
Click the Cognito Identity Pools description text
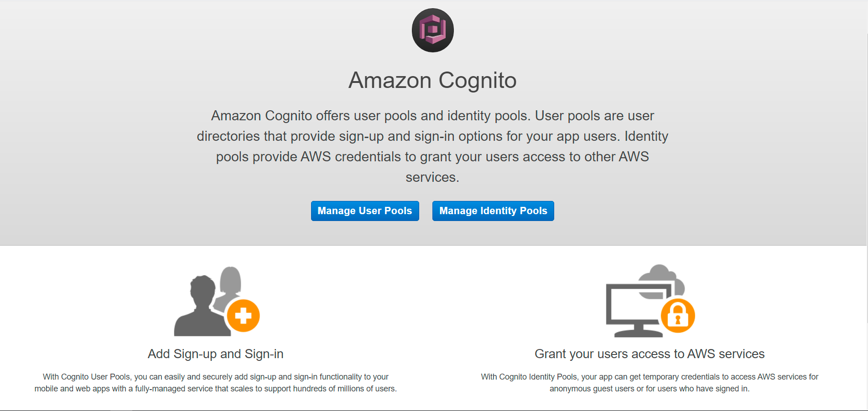[x=650, y=383]
